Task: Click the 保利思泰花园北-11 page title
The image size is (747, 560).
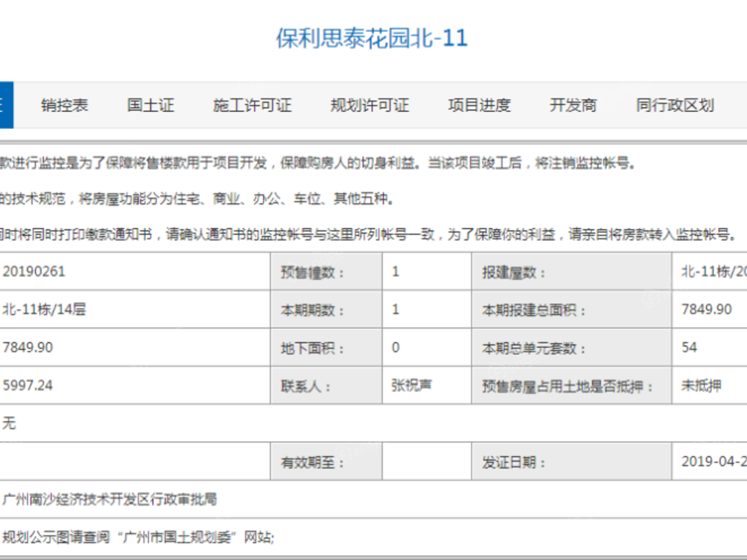Action: [372, 39]
